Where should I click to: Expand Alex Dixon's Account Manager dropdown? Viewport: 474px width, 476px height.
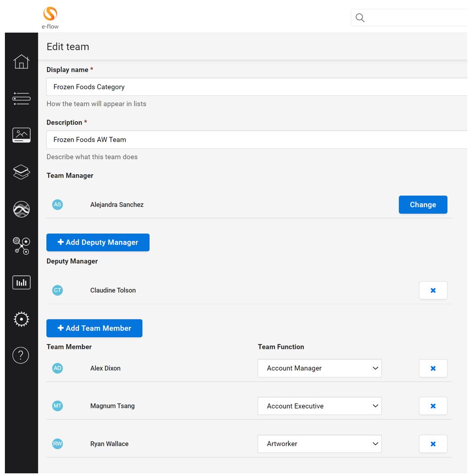[x=320, y=368]
